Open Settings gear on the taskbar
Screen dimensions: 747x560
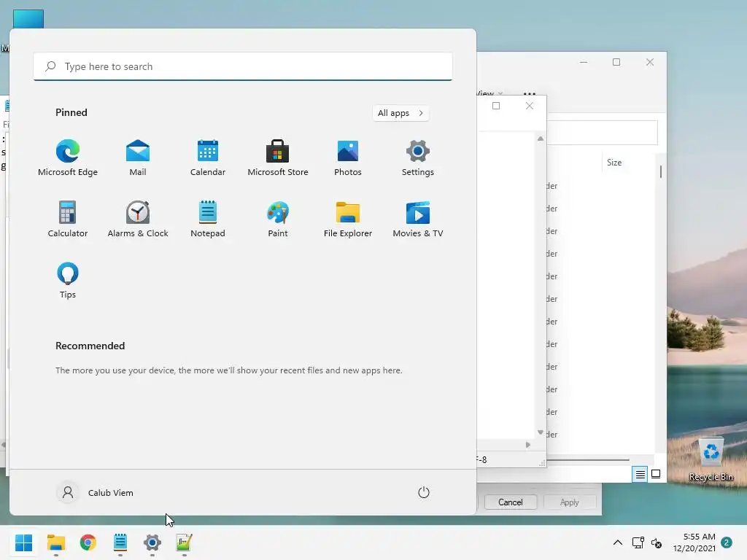[x=152, y=542]
